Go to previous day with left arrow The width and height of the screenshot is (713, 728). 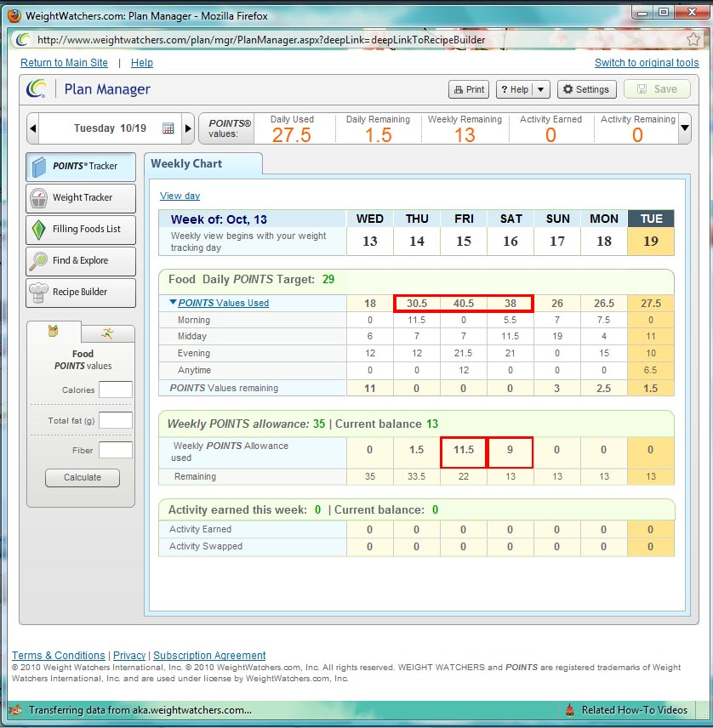(33, 128)
